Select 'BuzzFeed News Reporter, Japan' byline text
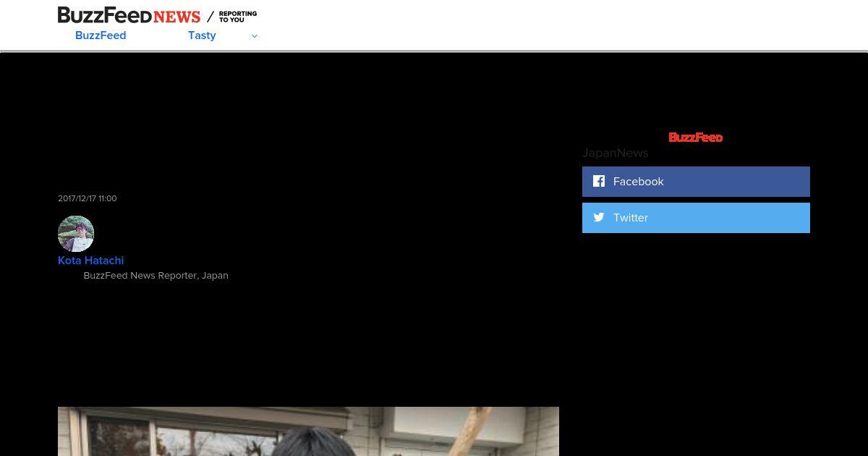 [156, 276]
